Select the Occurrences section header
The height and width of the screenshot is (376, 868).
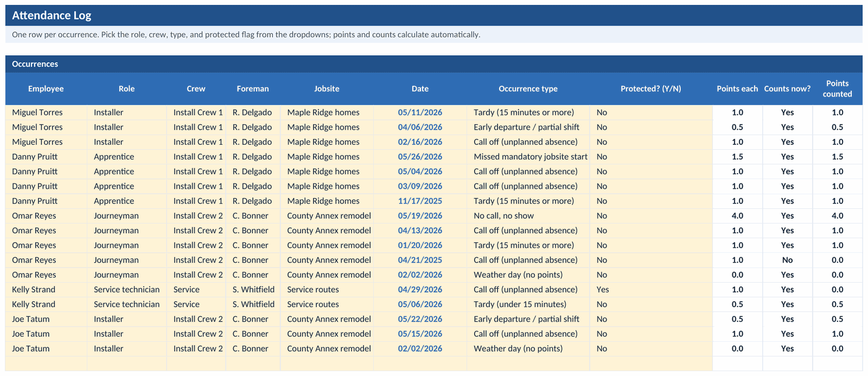point(434,64)
